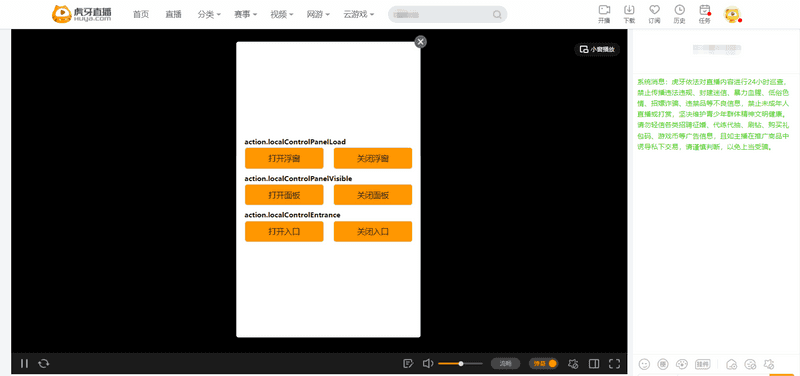
Task: Click the action.localControlEntrance label
Action: (292, 215)
